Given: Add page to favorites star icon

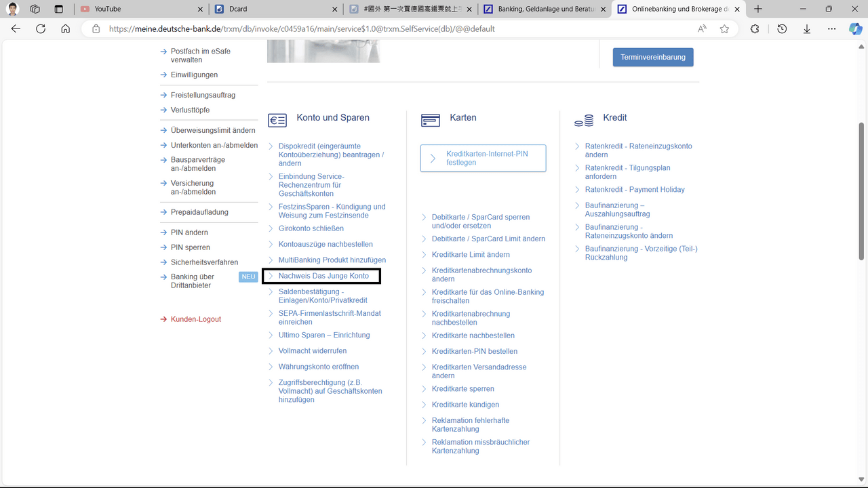Looking at the screenshot, I should pos(724,29).
